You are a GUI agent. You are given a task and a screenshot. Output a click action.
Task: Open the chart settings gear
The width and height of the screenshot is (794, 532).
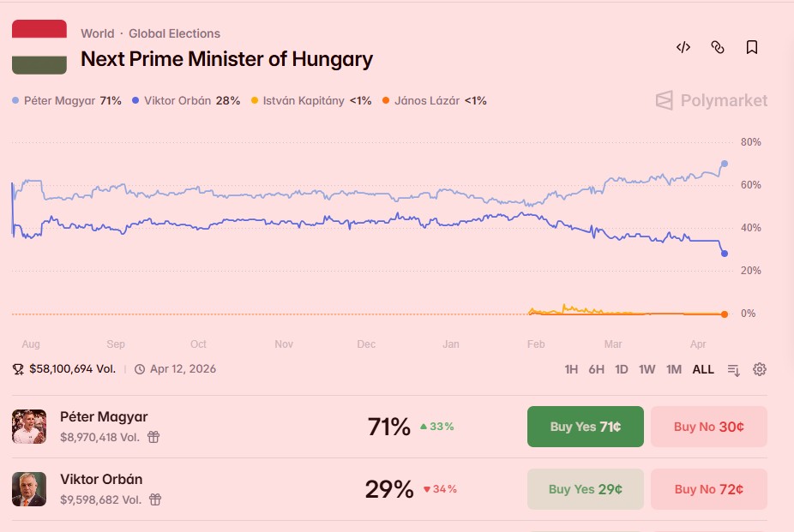pyautogui.click(x=759, y=369)
